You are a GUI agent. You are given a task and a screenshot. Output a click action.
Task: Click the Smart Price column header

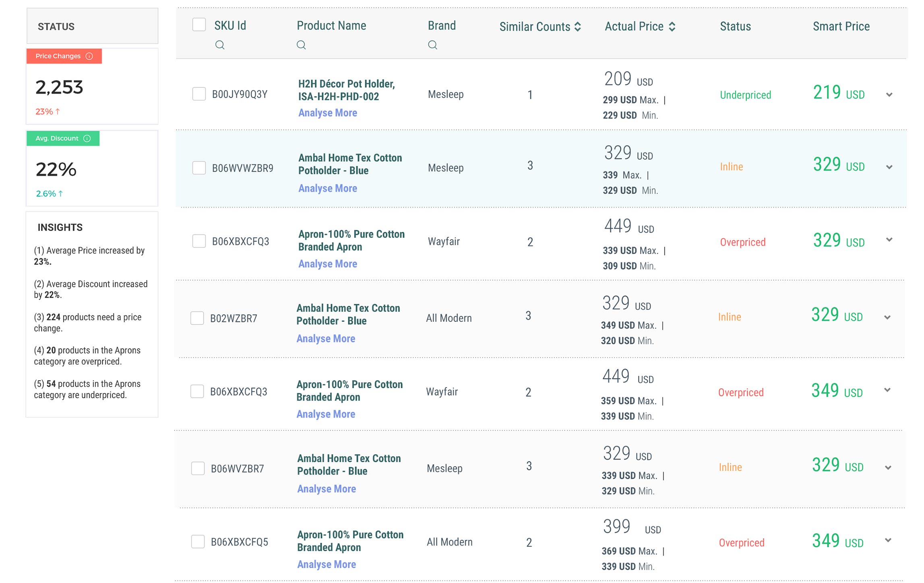point(841,27)
